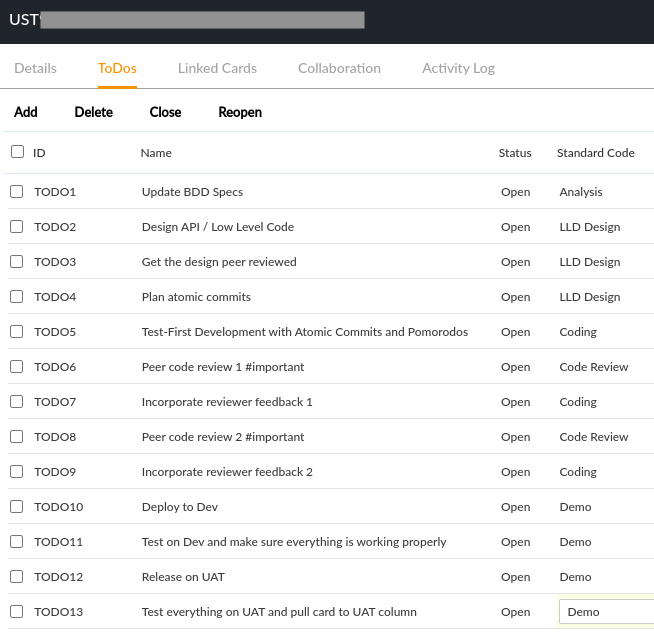Click Coding standard code for TODO9
654x639 pixels.
click(578, 472)
